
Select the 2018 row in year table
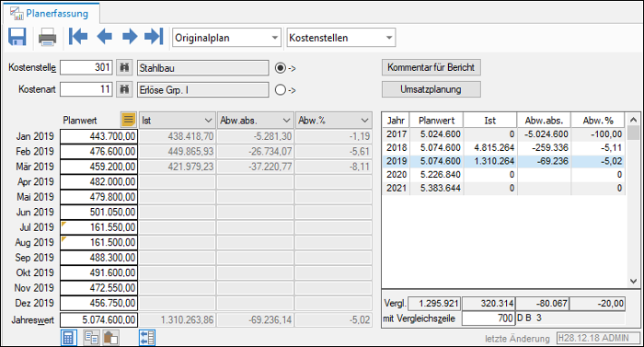(x=503, y=147)
